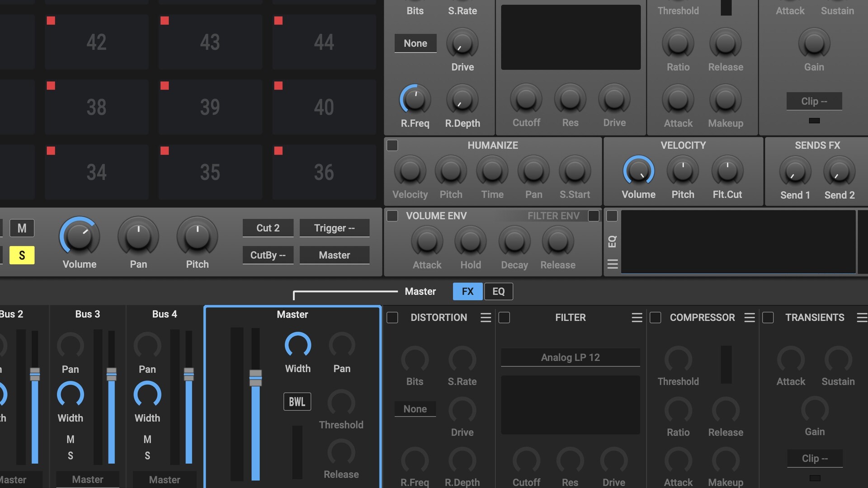
Task: Open the master Filter panel hamburger menu
Action: [x=637, y=318]
